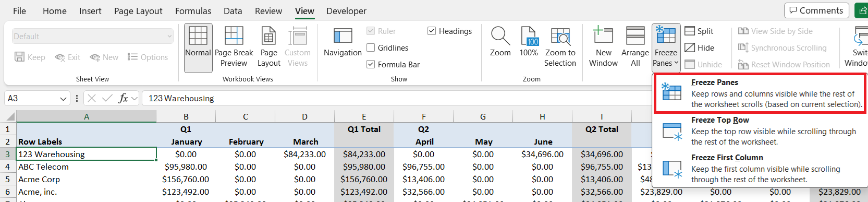Select column E header

pyautogui.click(x=364, y=116)
